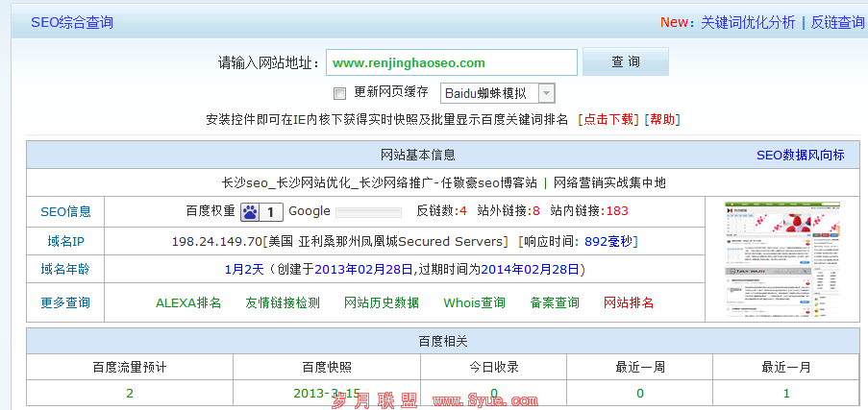Click the 百度流量预计 column header

tap(130, 368)
